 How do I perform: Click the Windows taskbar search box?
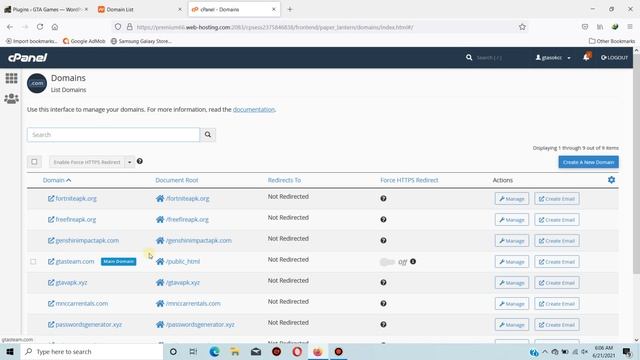(x=92, y=351)
